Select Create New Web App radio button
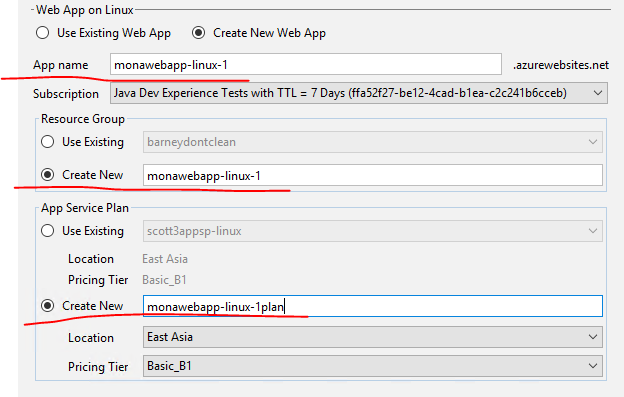 [199, 33]
